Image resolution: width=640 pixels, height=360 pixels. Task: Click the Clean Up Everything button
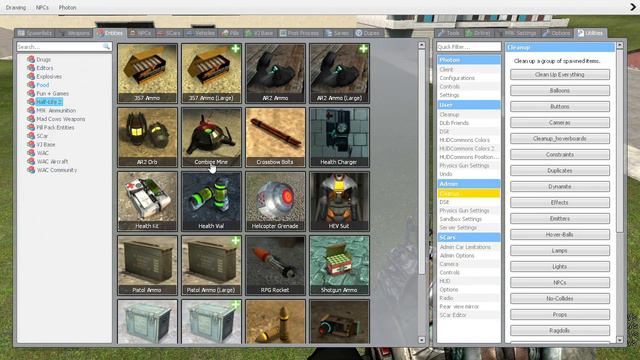click(x=560, y=75)
